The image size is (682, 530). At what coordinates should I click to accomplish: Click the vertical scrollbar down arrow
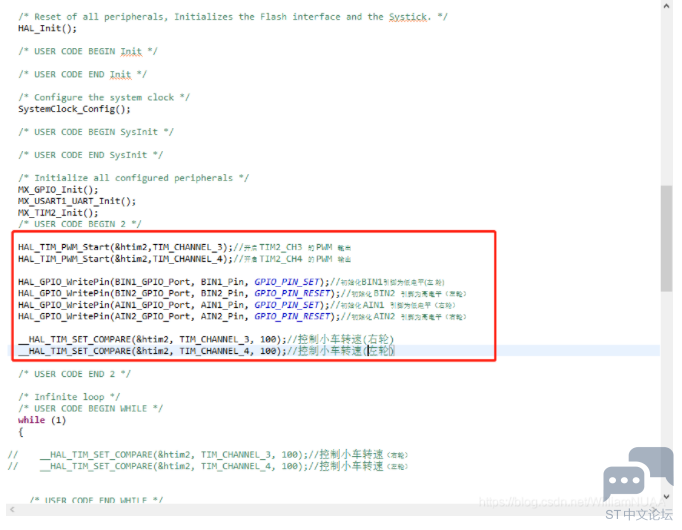[666, 497]
